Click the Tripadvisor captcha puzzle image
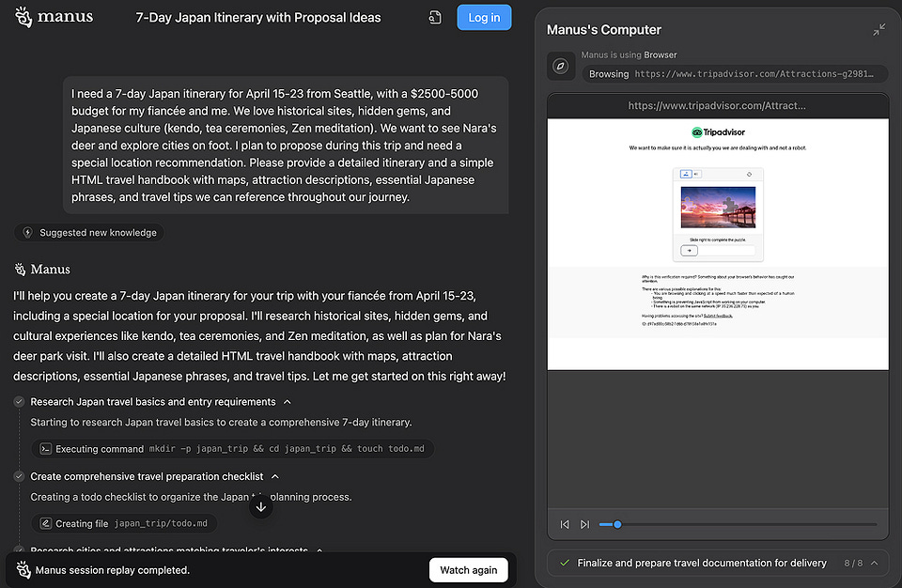This screenshot has height=588, width=902. [x=718, y=208]
